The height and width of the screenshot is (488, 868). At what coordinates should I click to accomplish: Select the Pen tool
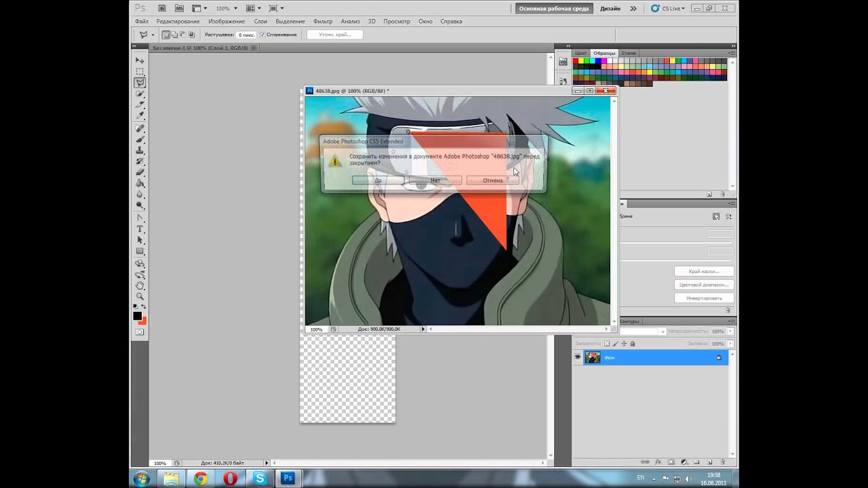tap(140, 218)
